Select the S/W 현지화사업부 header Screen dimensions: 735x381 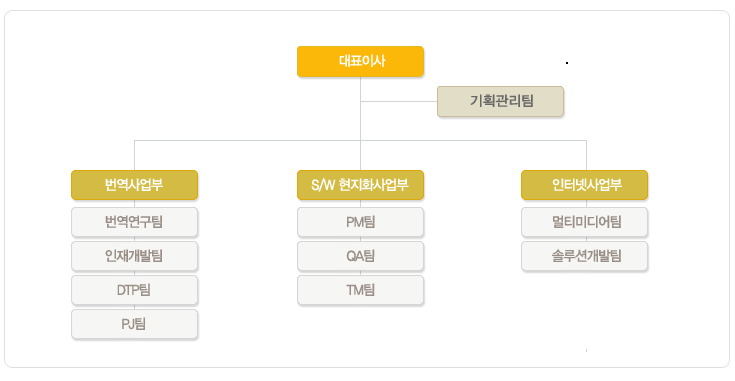tap(360, 185)
